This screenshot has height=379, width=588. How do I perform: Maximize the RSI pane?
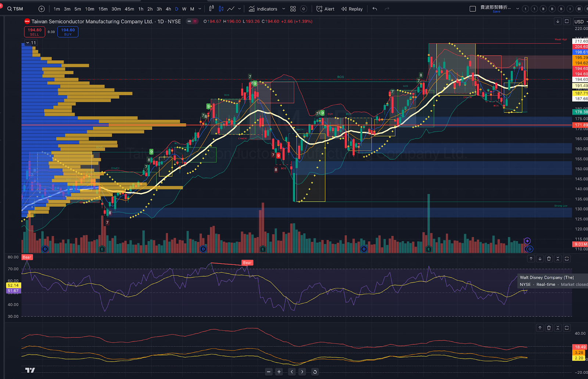(x=567, y=259)
